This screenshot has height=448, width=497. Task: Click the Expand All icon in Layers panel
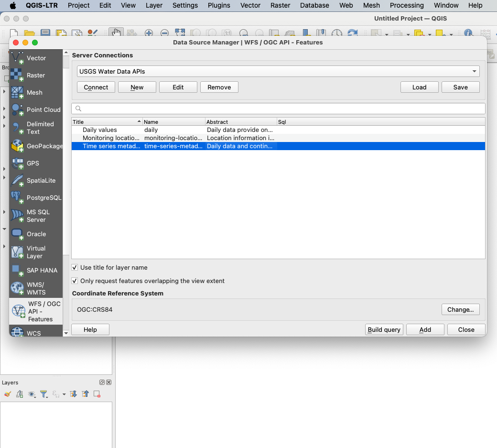coord(74,394)
